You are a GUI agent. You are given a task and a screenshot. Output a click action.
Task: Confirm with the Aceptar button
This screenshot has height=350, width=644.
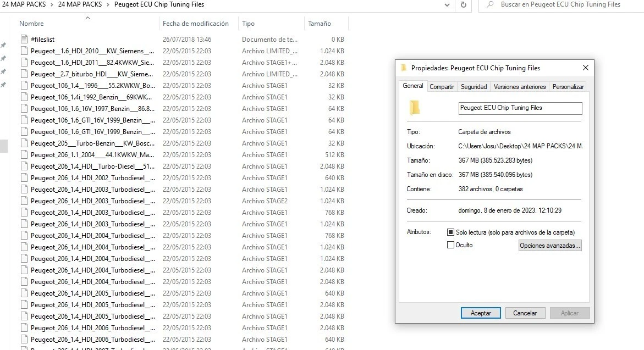tap(481, 313)
